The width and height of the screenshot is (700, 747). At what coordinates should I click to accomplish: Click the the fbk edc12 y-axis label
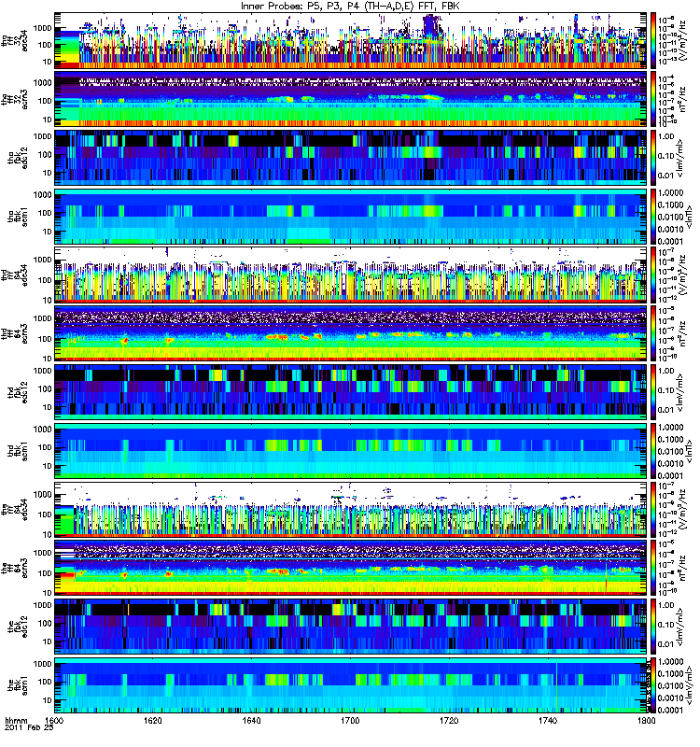click(x=20, y=627)
